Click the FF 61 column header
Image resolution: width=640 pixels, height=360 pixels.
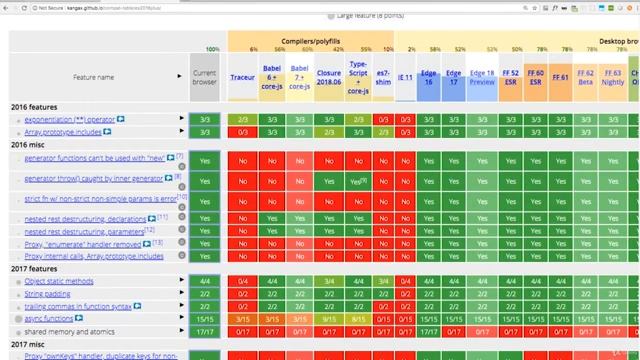tap(560, 77)
